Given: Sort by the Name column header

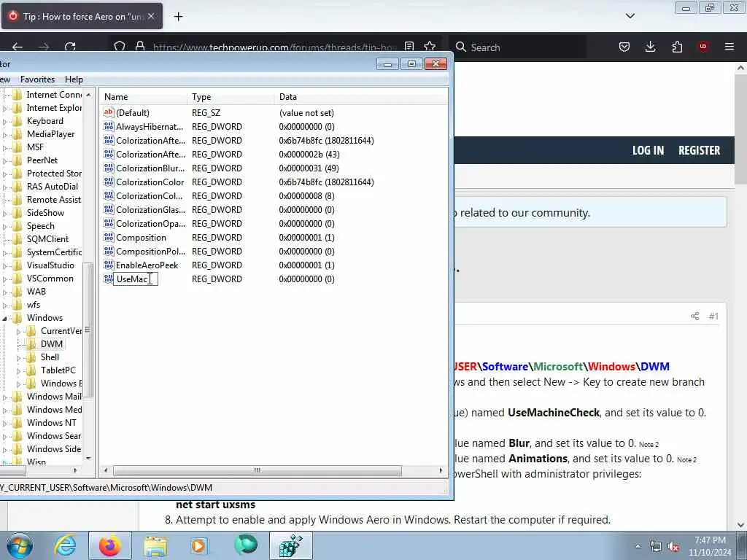Looking at the screenshot, I should click(x=144, y=97).
